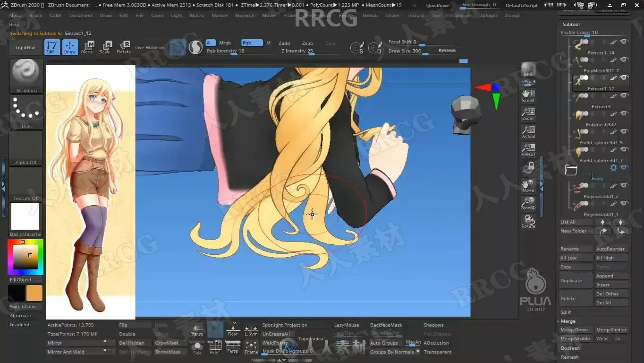Expand the Split section

tap(566, 312)
